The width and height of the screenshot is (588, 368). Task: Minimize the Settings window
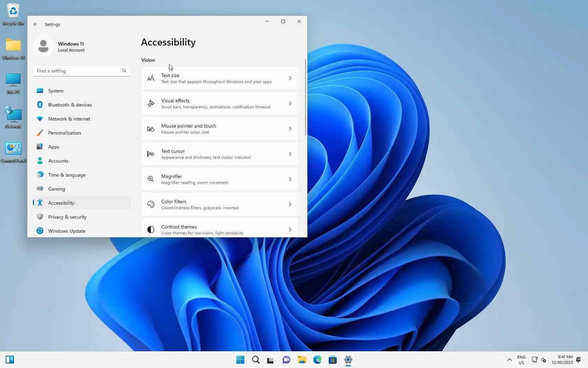click(267, 21)
